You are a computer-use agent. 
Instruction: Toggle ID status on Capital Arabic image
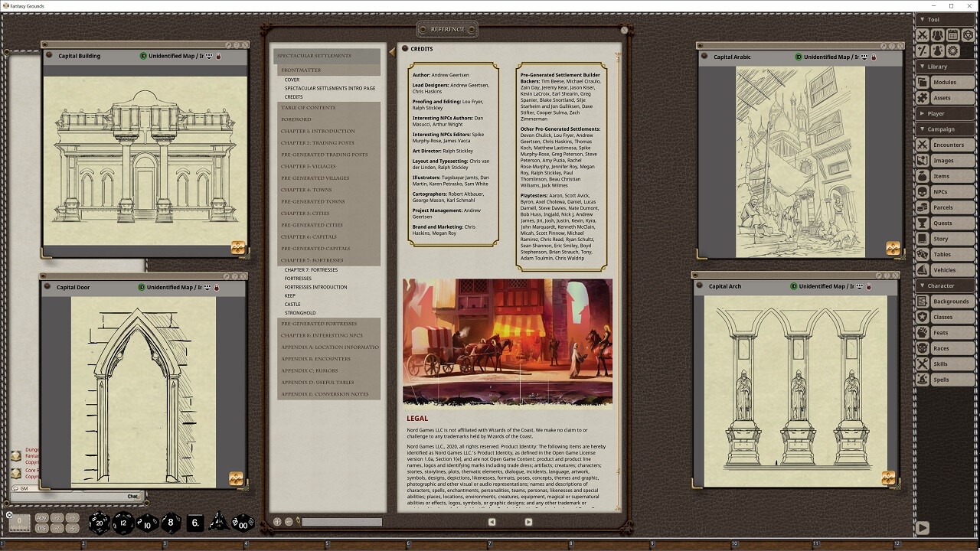pyautogui.click(x=799, y=57)
